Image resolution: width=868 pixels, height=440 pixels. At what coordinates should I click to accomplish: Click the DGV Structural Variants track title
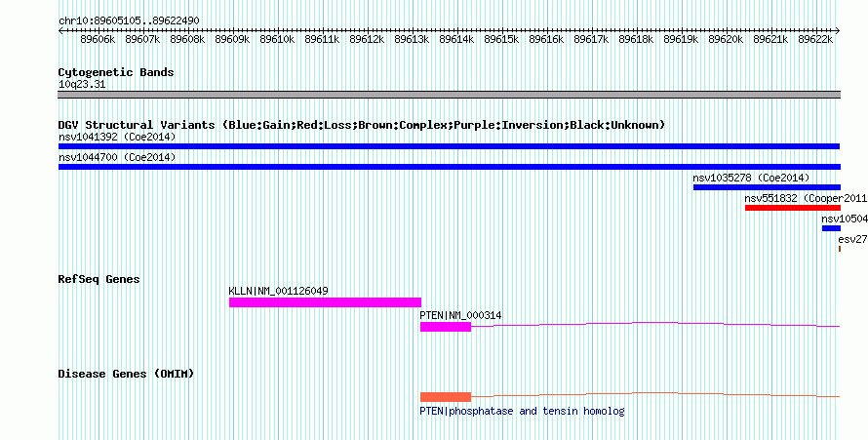362,125
